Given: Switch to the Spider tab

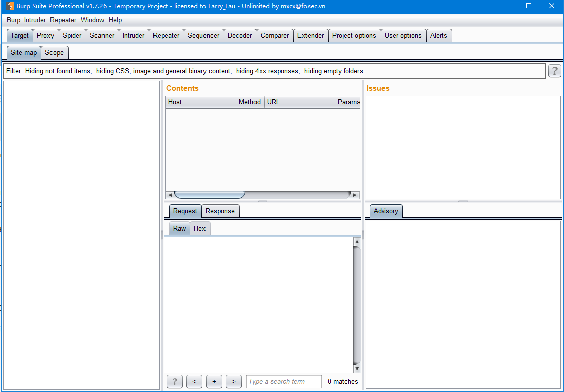Looking at the screenshot, I should click(x=72, y=36).
